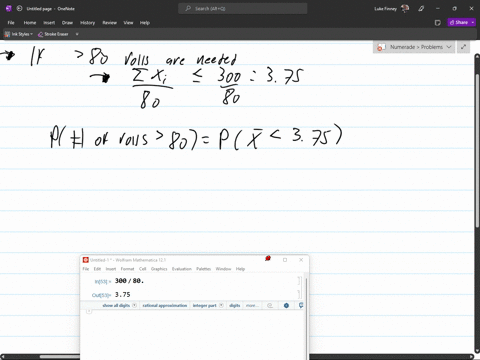This screenshot has width=480, height=360.
Task: Click the Out[53] label in Mathematica
Action: tap(101, 295)
